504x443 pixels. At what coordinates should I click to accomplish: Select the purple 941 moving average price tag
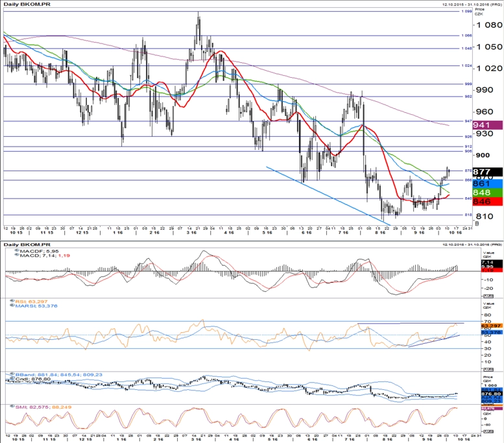tap(487, 125)
